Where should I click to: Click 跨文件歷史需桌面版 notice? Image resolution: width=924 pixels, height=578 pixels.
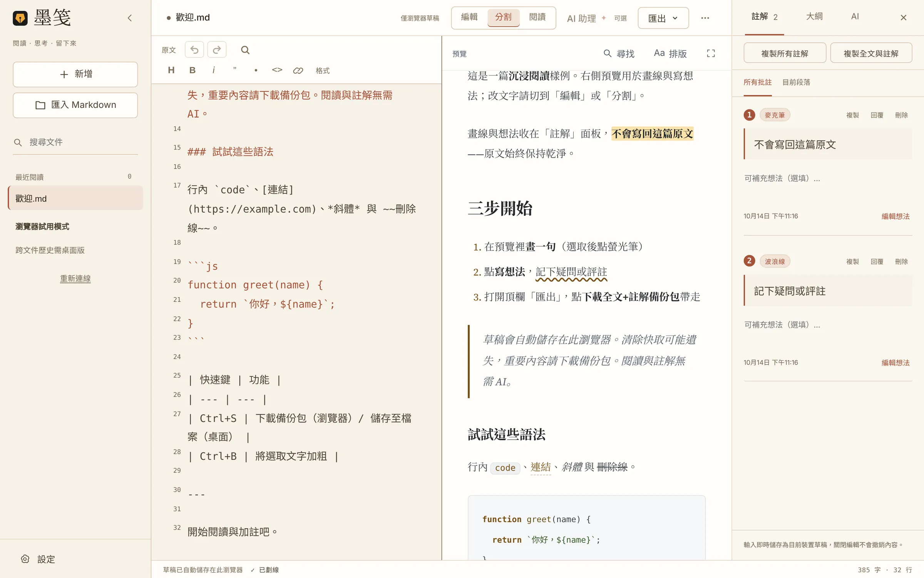coord(50,250)
